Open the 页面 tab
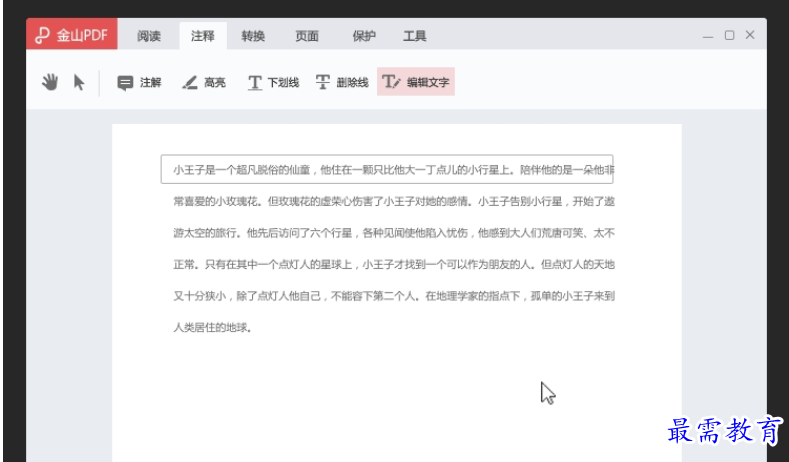This screenshot has height=462, width=789. point(307,36)
